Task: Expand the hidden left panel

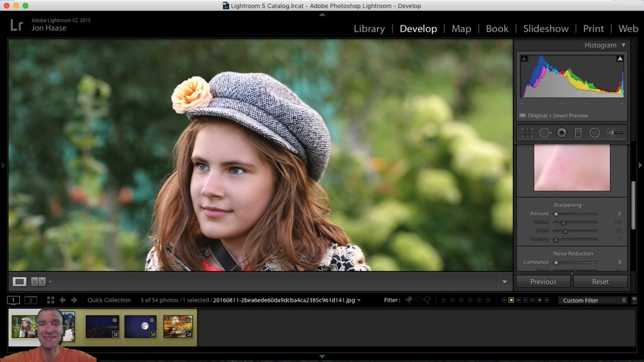Action: (3, 165)
